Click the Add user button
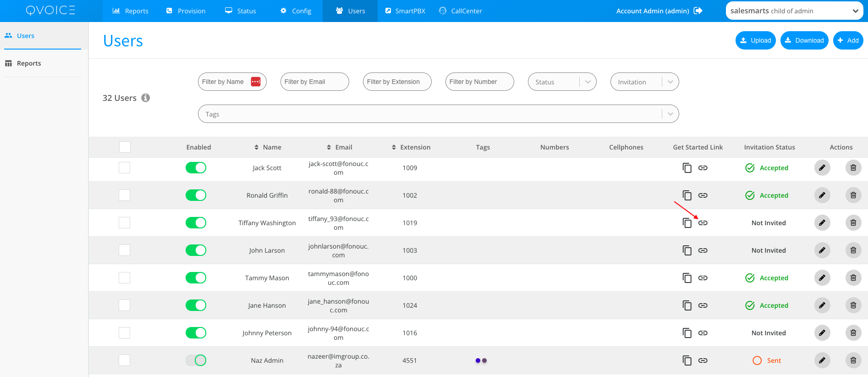 848,40
